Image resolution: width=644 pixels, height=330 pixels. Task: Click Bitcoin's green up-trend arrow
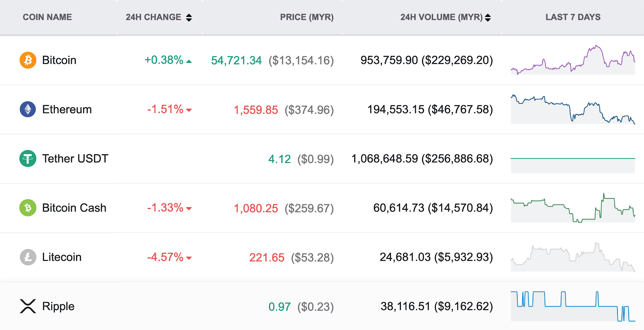189,61
